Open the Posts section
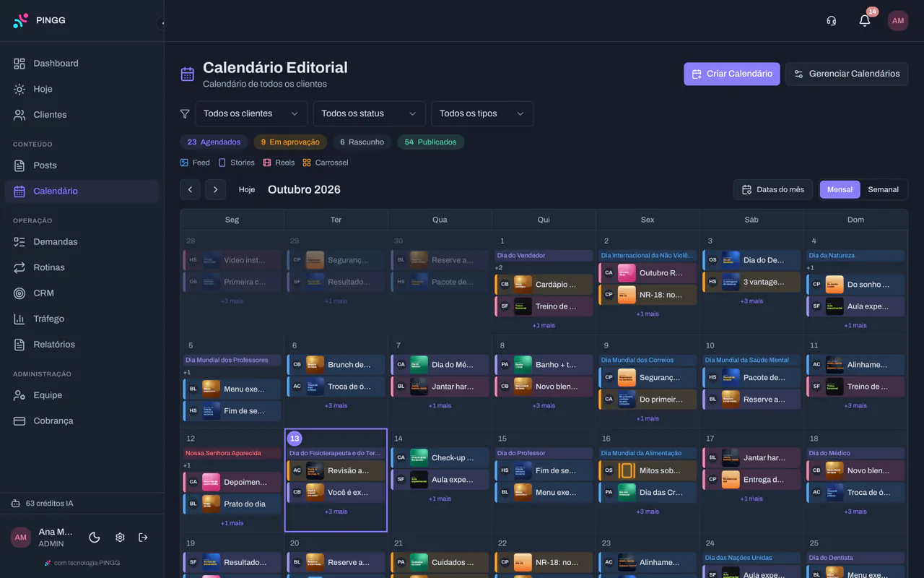This screenshot has height=578, width=924. (x=82, y=165)
